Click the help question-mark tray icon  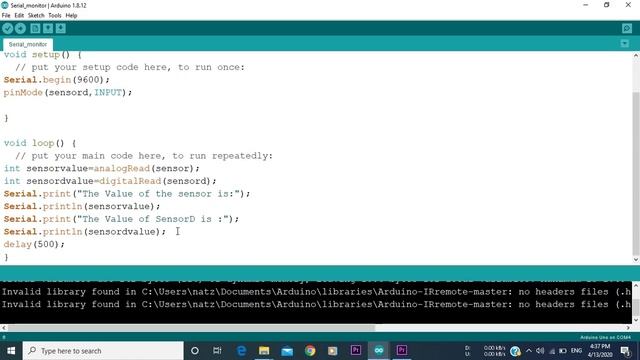click(515, 351)
